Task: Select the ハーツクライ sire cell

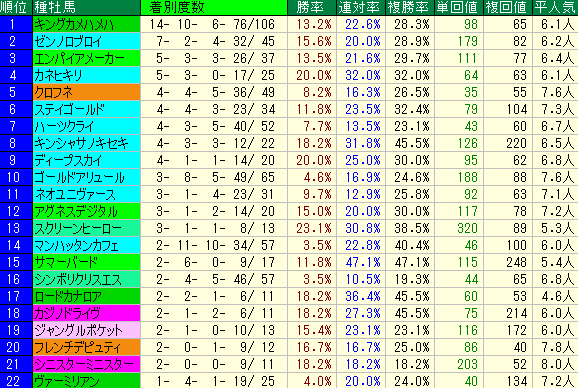Action: 86,126
